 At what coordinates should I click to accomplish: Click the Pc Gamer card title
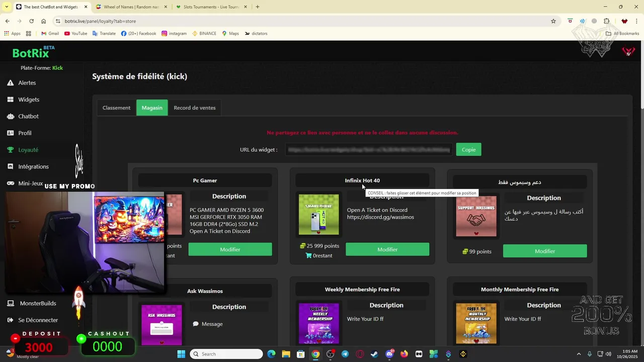[x=205, y=180]
